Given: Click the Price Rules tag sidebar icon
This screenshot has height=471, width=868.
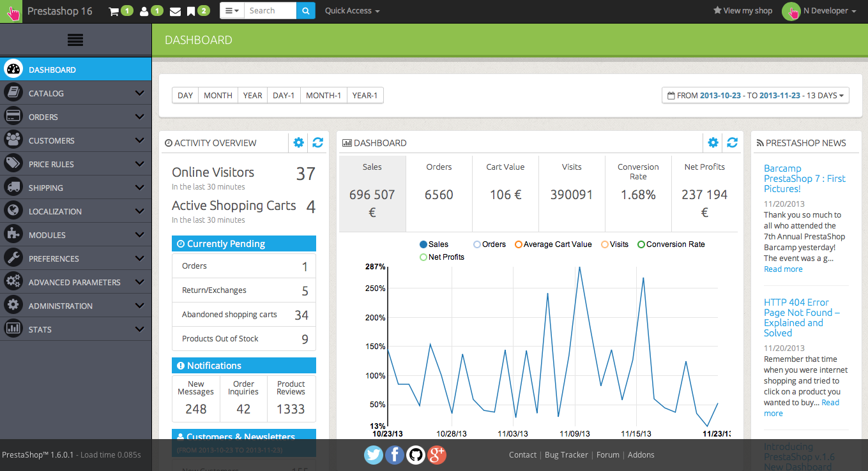Looking at the screenshot, I should (x=13, y=164).
